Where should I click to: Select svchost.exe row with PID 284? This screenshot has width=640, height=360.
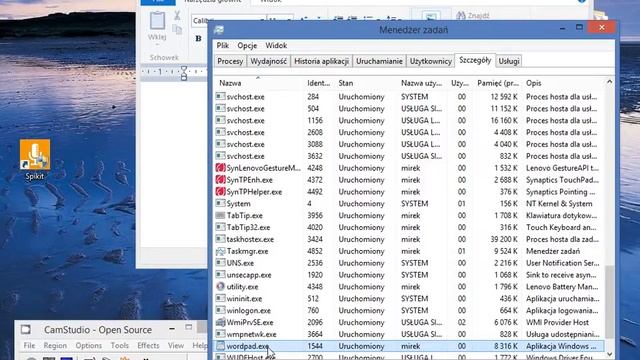(409, 97)
